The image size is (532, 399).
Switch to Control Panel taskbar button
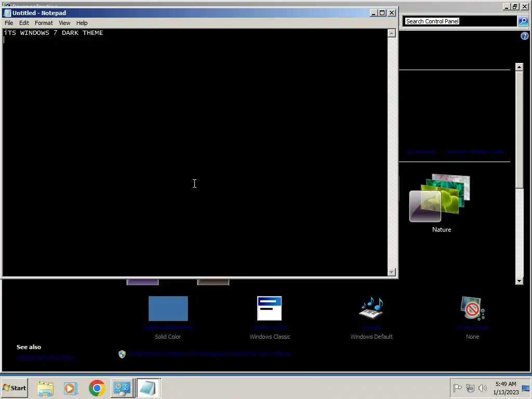click(122, 388)
